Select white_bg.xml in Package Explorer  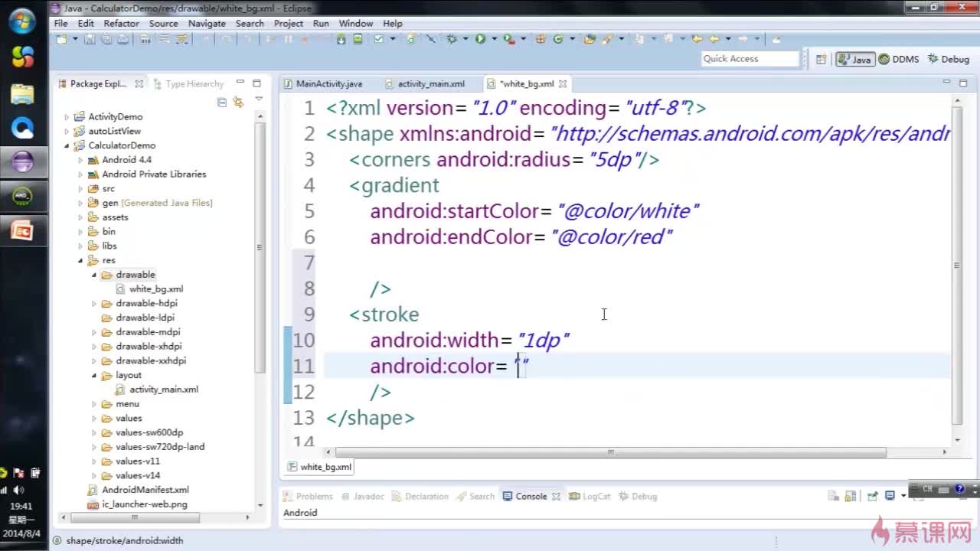(156, 289)
